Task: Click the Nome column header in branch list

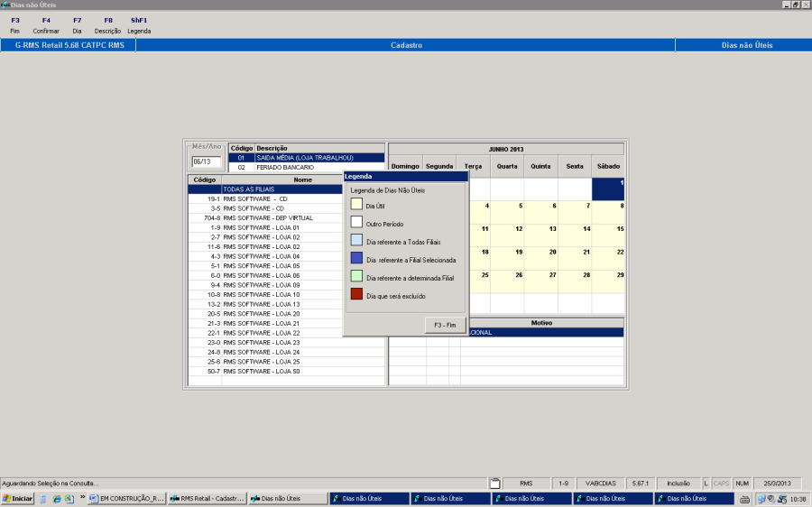Action: point(303,180)
